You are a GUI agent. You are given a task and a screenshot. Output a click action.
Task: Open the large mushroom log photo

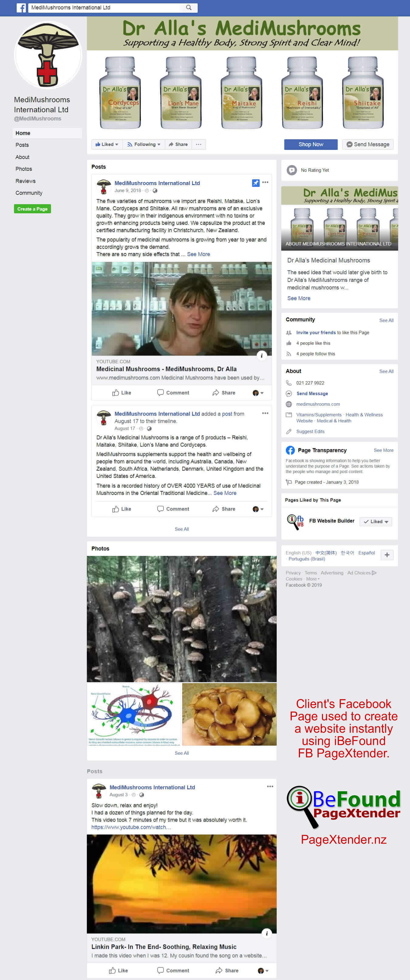(182, 619)
